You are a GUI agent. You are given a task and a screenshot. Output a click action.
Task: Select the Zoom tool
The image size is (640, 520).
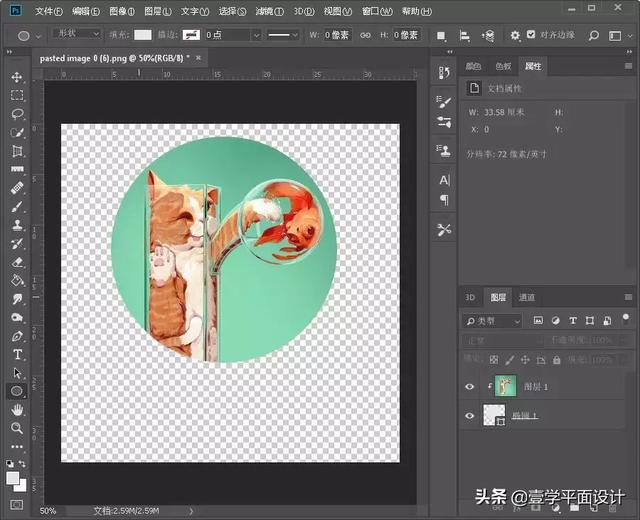(x=17, y=428)
